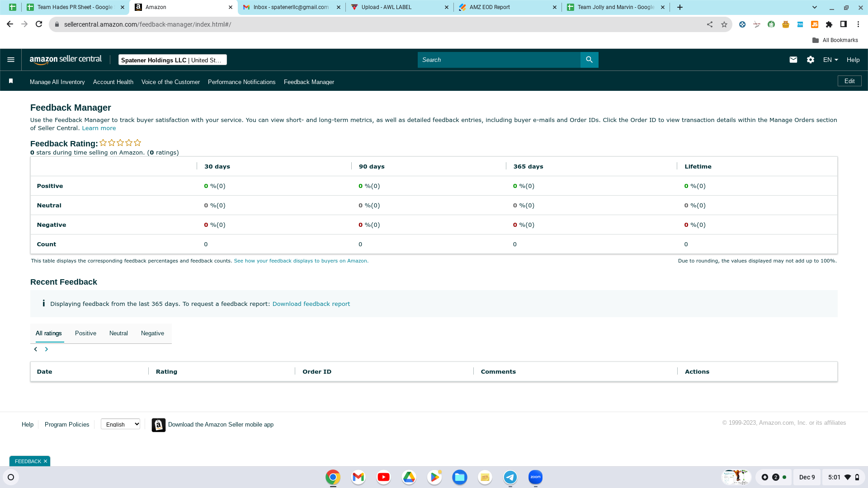Click the feedback rating stars

[120, 143]
